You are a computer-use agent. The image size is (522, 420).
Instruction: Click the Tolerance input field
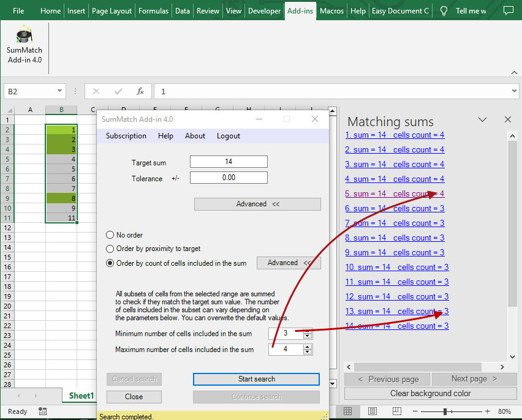pyautogui.click(x=229, y=178)
